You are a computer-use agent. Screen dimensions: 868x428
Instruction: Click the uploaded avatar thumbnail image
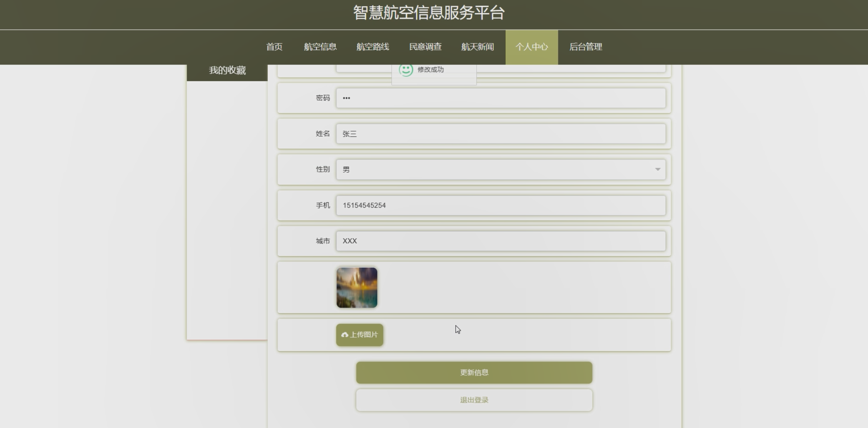click(x=357, y=288)
